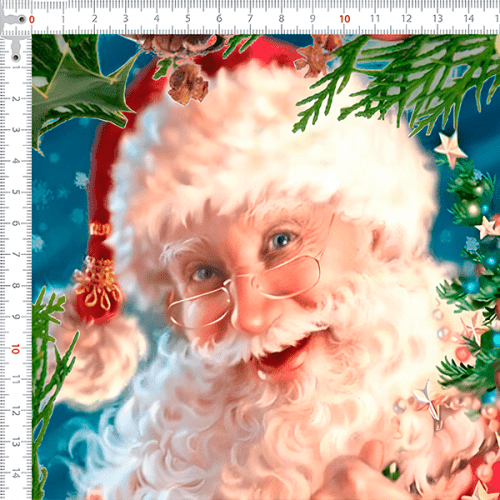Click the red 0 on the top ruler
The image size is (500, 500).
(x=32, y=19)
